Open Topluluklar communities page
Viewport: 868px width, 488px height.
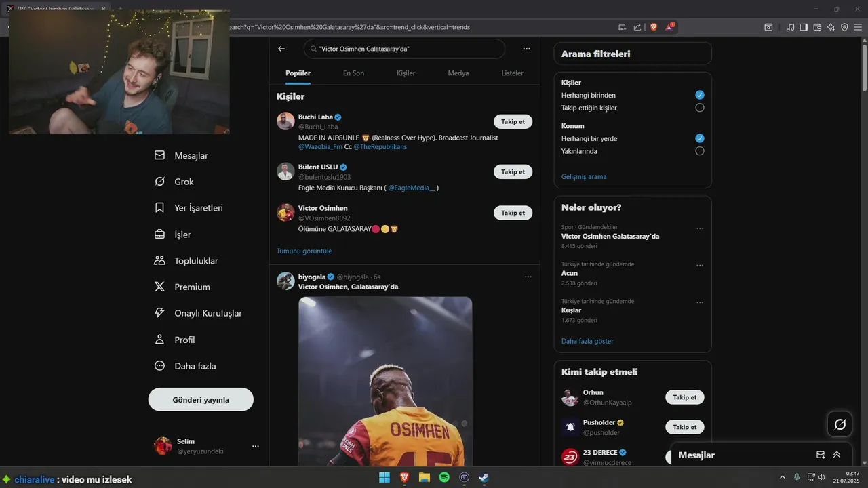pos(186,261)
